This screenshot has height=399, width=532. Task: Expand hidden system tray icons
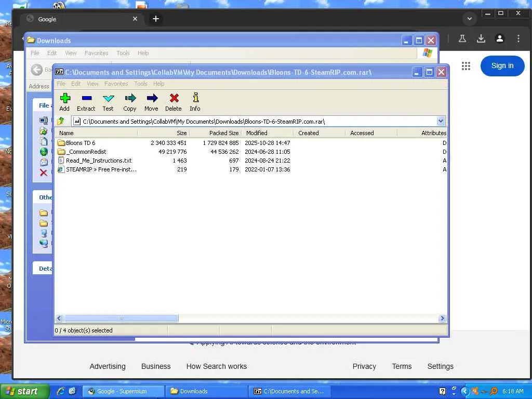coord(465,391)
